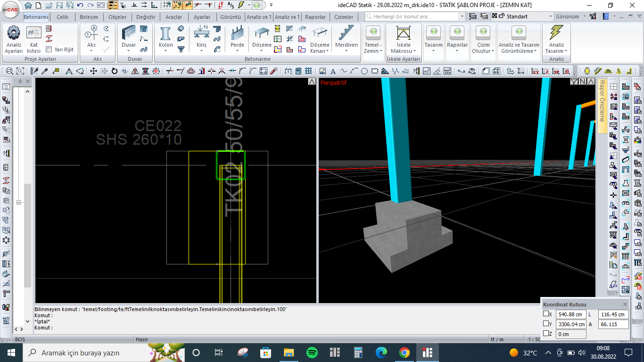Enable the Yarı Rijit checkbox
Screen dimensions: 644x362
tap(49, 49)
